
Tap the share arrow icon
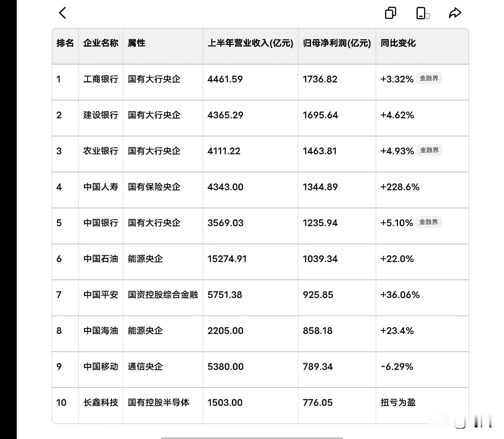pos(455,13)
